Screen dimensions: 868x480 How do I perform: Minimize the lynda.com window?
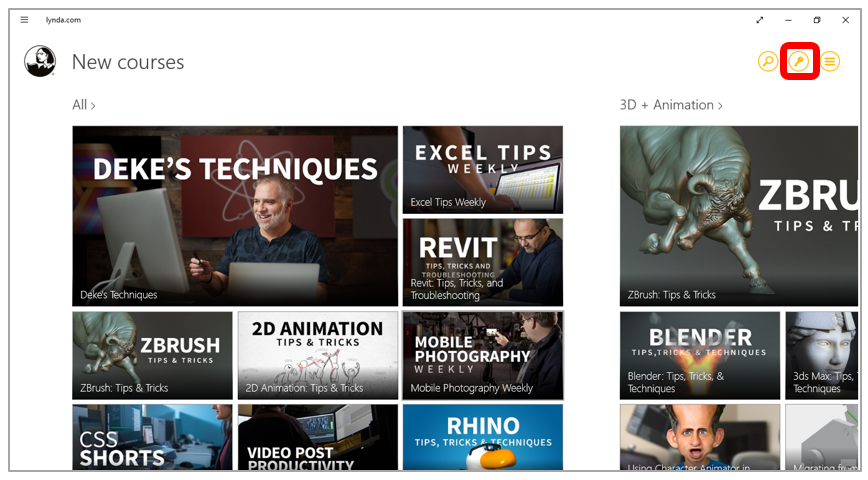click(x=788, y=20)
